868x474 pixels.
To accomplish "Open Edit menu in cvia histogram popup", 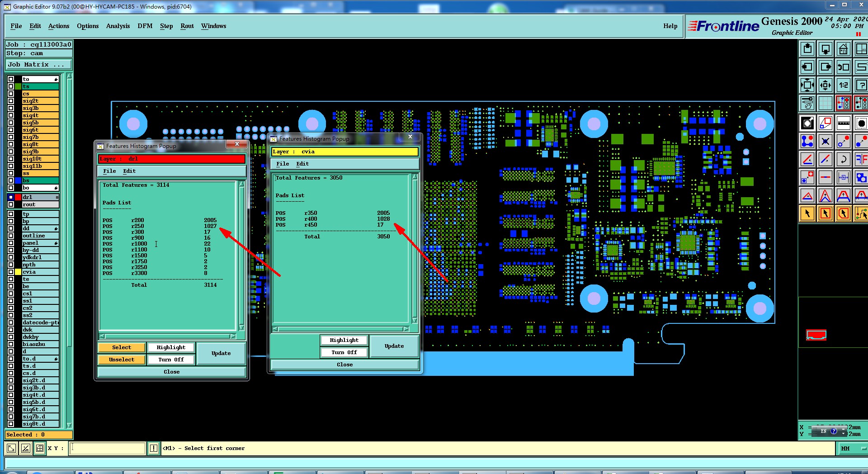I will [x=302, y=164].
